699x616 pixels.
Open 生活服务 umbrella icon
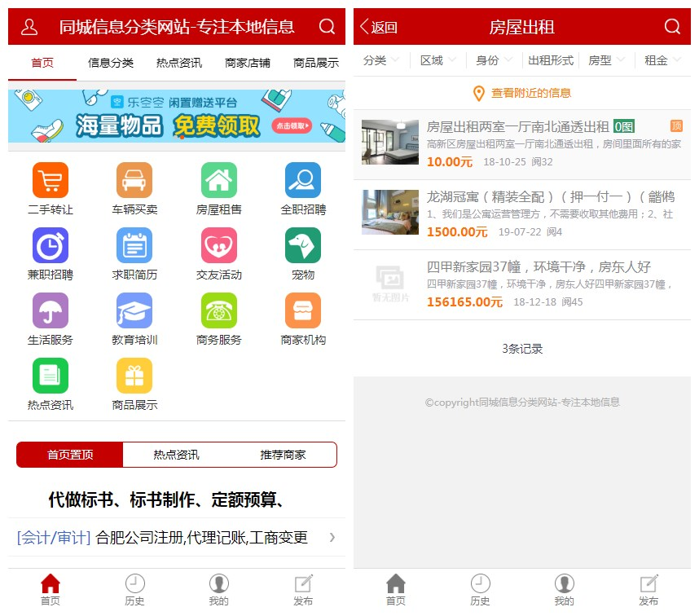click(x=51, y=310)
